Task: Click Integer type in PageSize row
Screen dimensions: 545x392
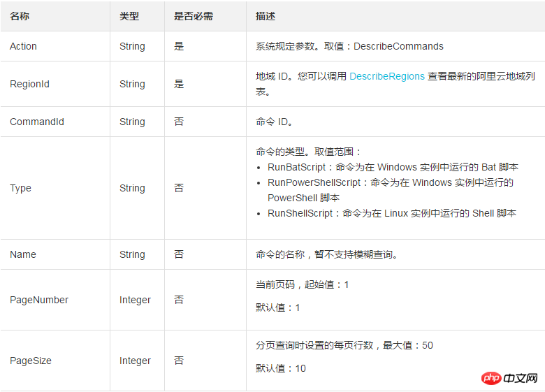Action: click(136, 361)
